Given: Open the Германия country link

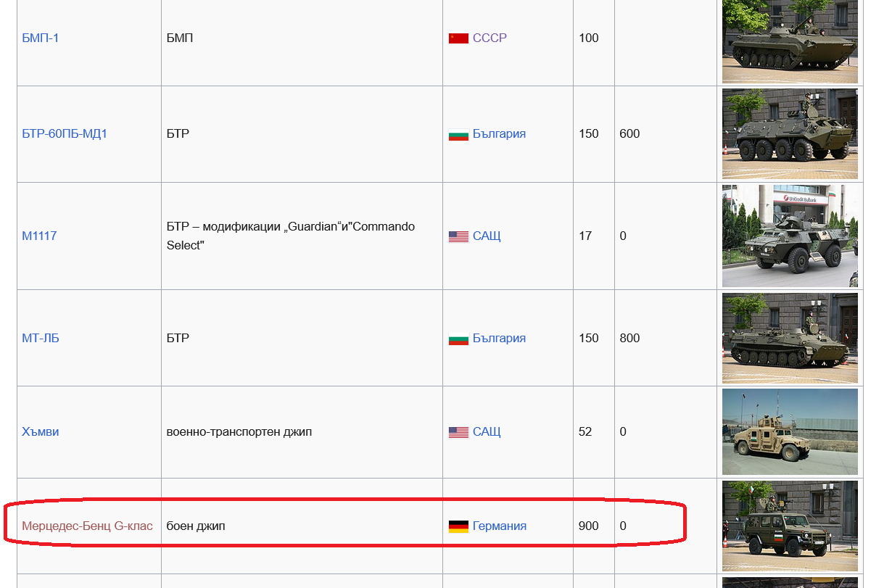Looking at the screenshot, I should [499, 526].
